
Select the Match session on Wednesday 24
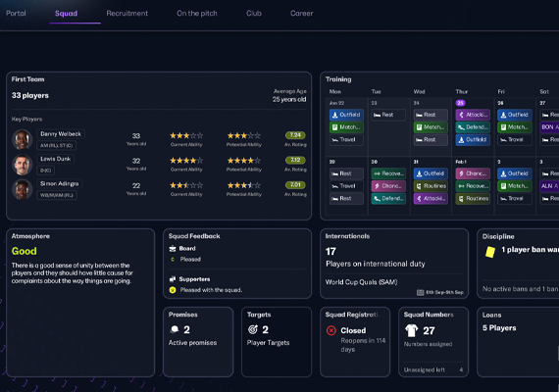pos(431,127)
